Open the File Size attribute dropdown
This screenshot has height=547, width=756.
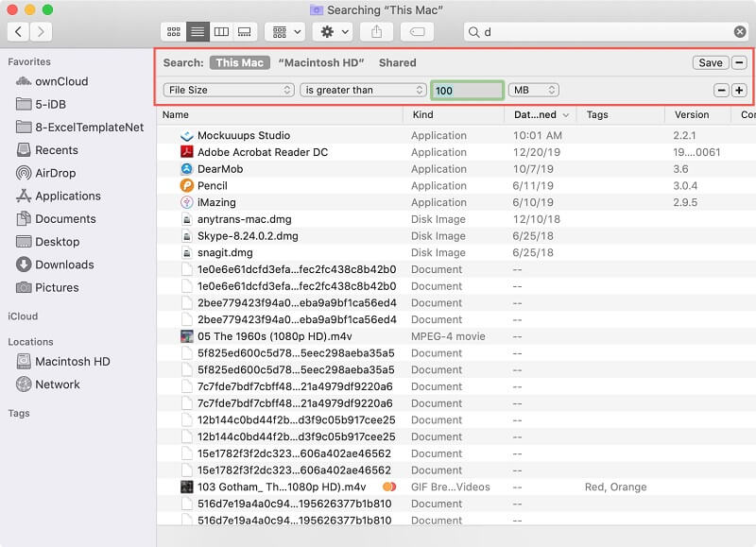229,90
